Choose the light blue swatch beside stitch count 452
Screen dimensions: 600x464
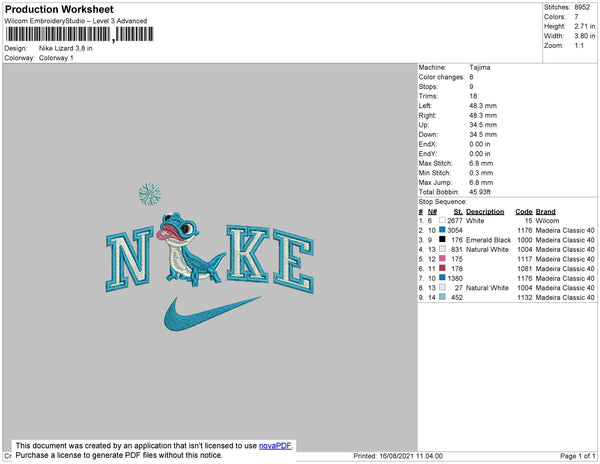(x=442, y=297)
